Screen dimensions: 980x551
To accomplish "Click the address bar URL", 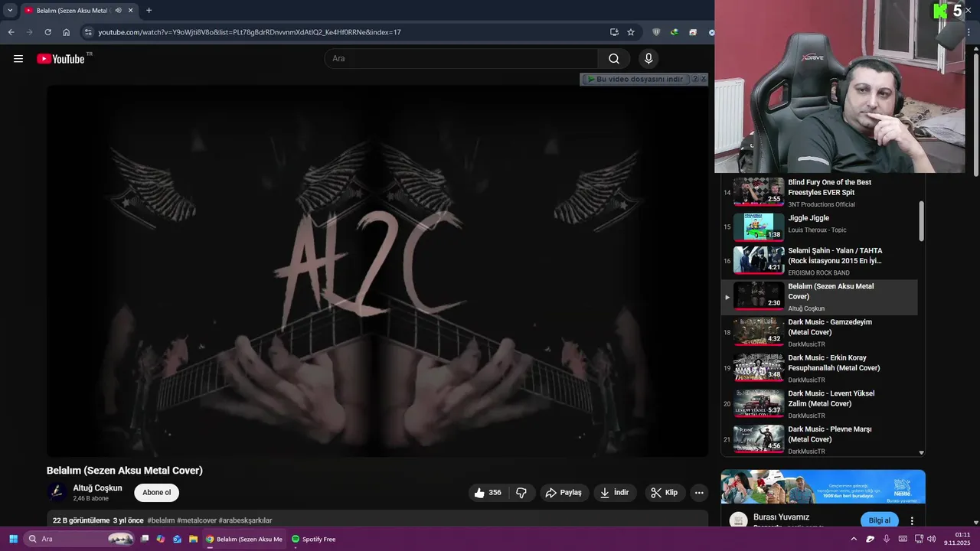I will click(x=250, y=32).
